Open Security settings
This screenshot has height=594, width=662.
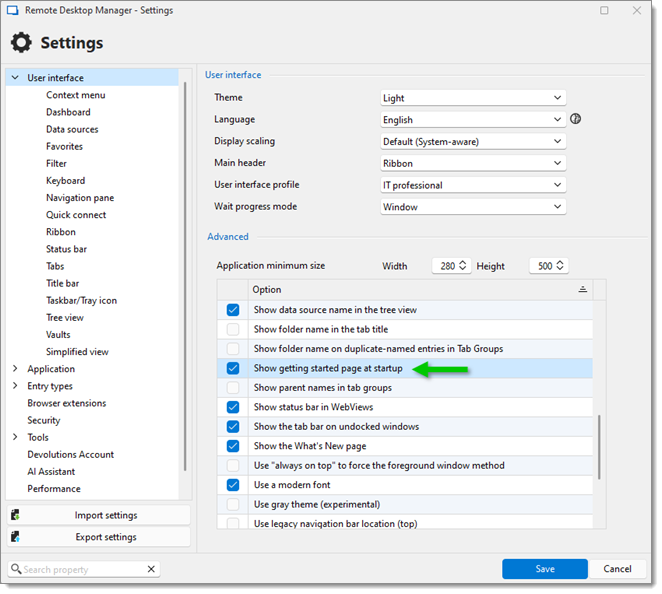tap(44, 420)
